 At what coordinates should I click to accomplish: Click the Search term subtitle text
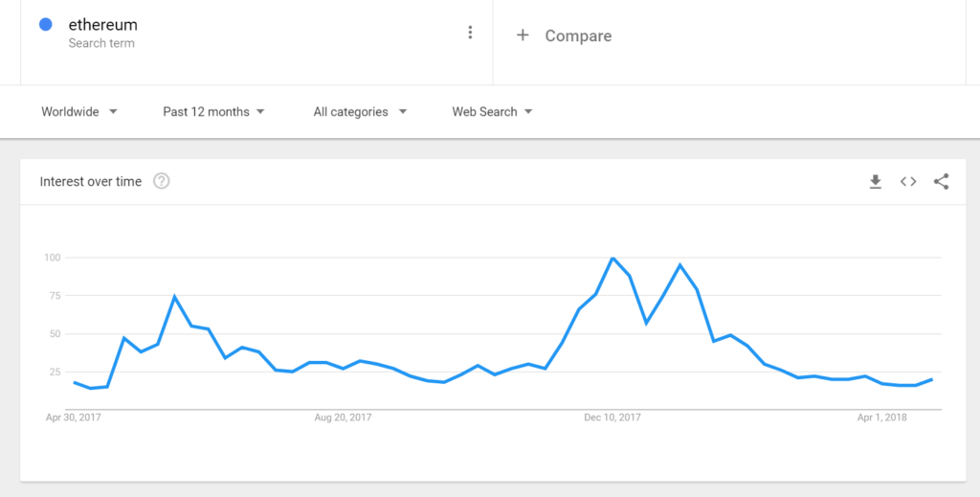(x=101, y=43)
